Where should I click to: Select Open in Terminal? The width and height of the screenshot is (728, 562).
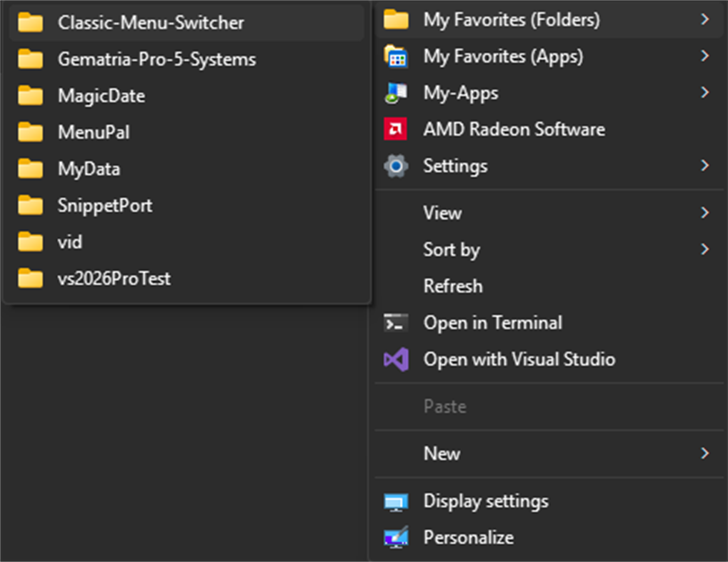click(x=549, y=323)
